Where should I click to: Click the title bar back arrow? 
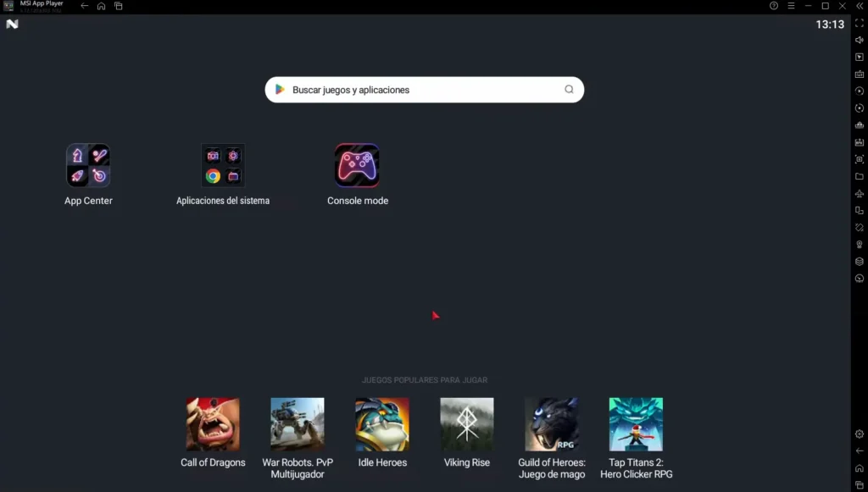coord(84,6)
